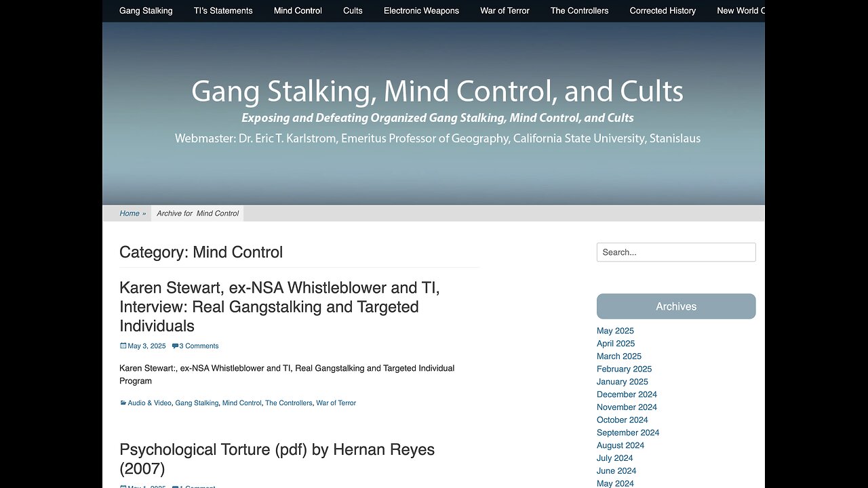868x488 pixels.
Task: Click the Category: Mind Control heading
Action: 201,252
